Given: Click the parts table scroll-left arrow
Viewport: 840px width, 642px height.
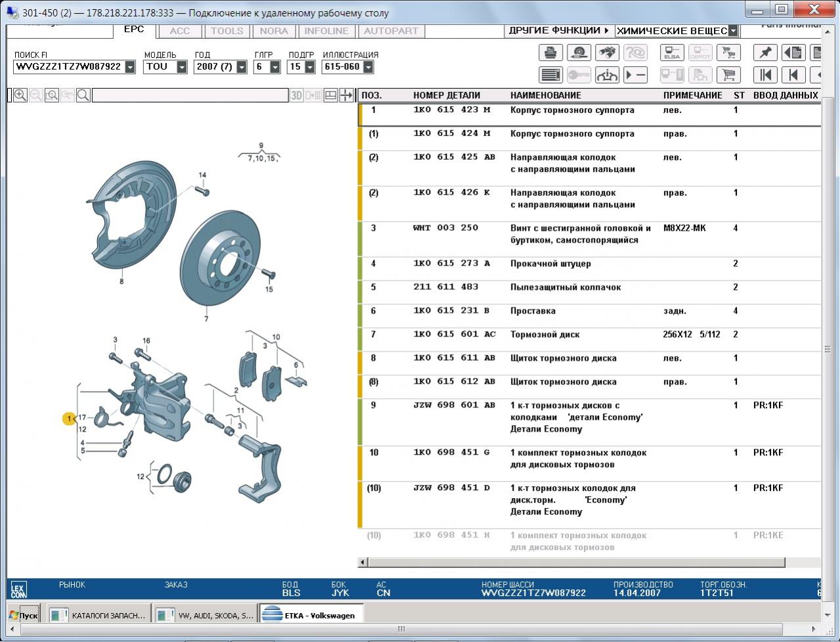Looking at the screenshot, I should [x=363, y=562].
